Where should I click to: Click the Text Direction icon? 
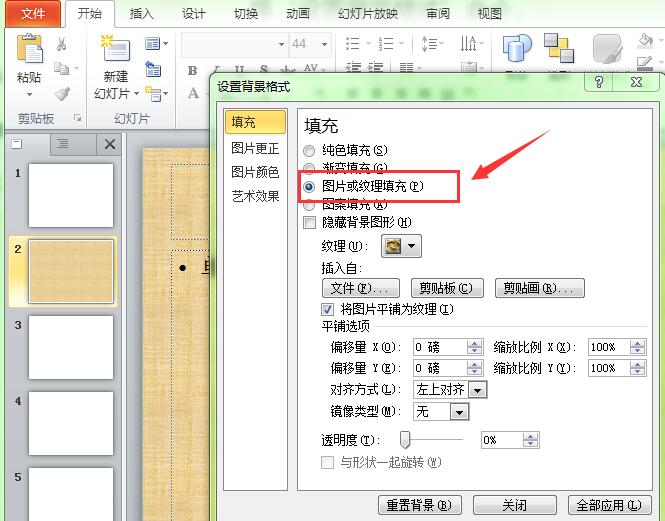469,43
